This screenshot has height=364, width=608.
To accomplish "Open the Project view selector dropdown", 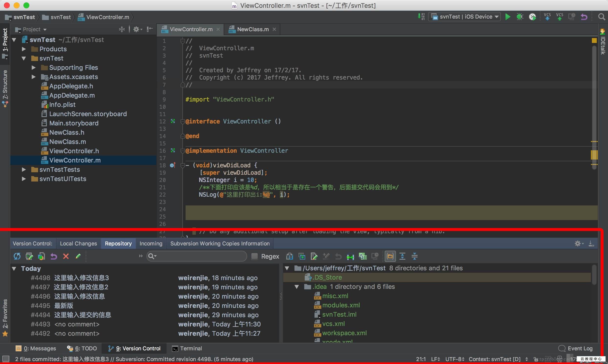I will 31,30.
